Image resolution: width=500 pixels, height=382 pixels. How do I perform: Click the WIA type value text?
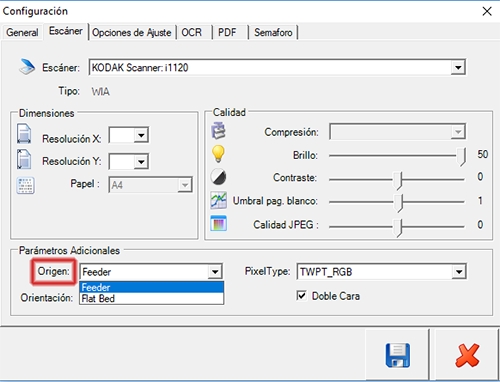[101, 92]
